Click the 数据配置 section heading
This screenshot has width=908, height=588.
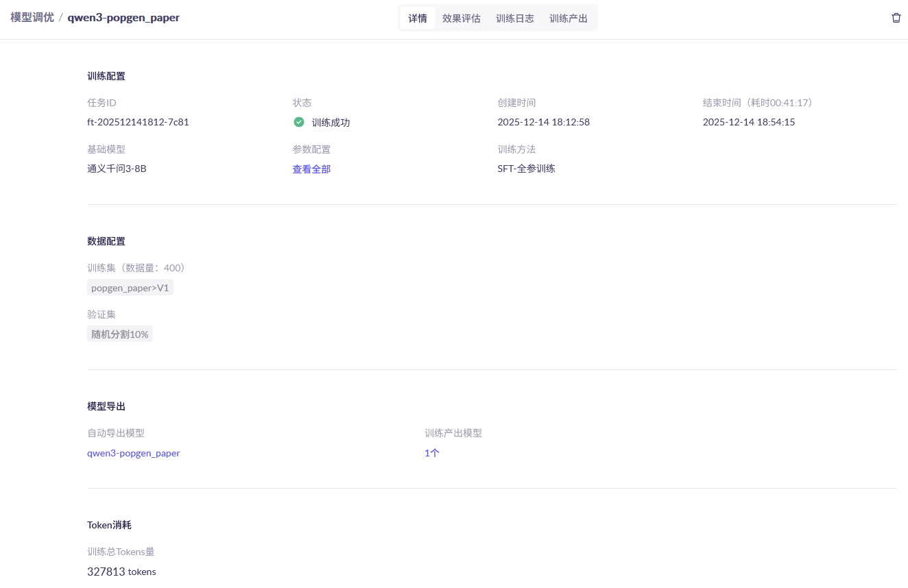[x=106, y=241]
